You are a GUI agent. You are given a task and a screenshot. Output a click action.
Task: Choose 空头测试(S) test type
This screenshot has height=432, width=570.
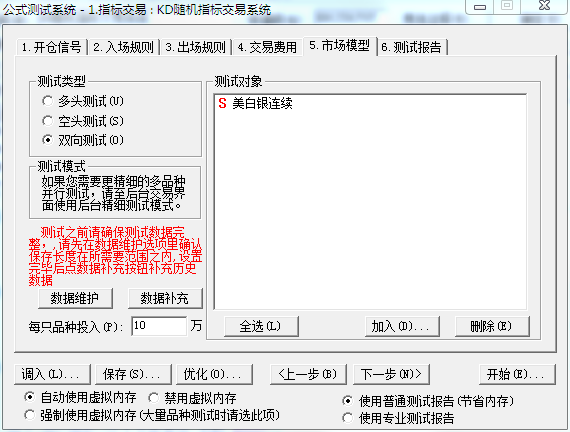coord(83,121)
